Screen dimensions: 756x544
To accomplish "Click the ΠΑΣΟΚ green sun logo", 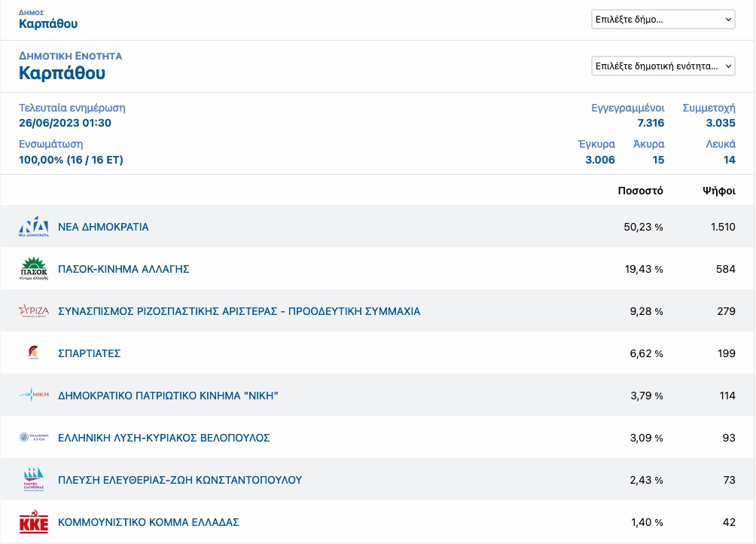I will coord(34,269).
